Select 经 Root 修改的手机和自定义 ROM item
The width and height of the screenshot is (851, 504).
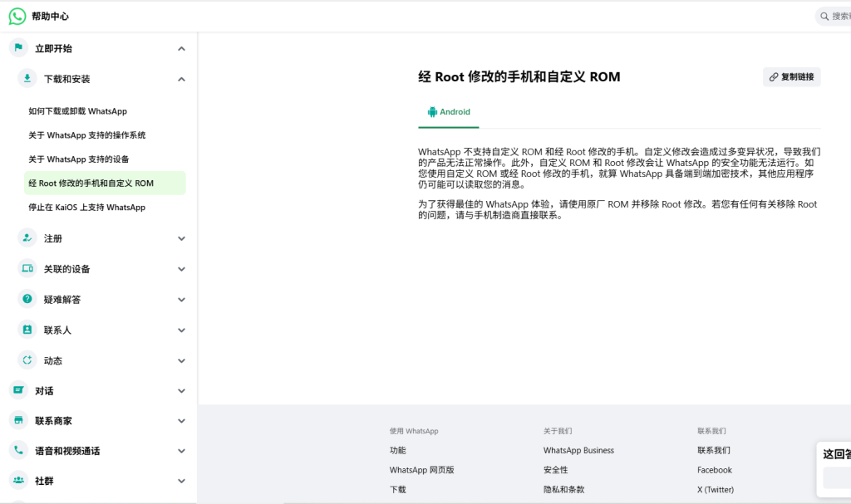point(105,183)
